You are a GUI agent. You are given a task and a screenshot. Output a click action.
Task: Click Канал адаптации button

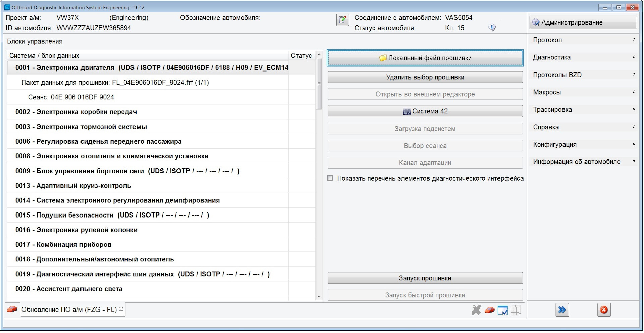(425, 163)
